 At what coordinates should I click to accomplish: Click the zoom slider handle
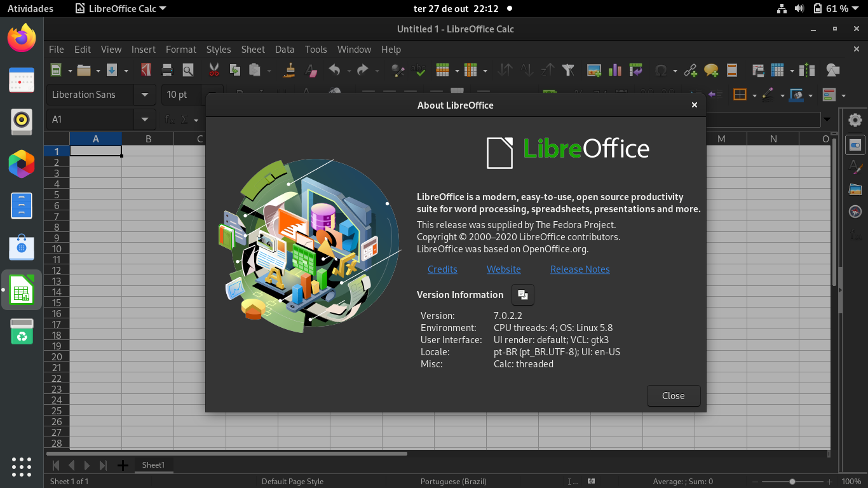[x=792, y=482]
